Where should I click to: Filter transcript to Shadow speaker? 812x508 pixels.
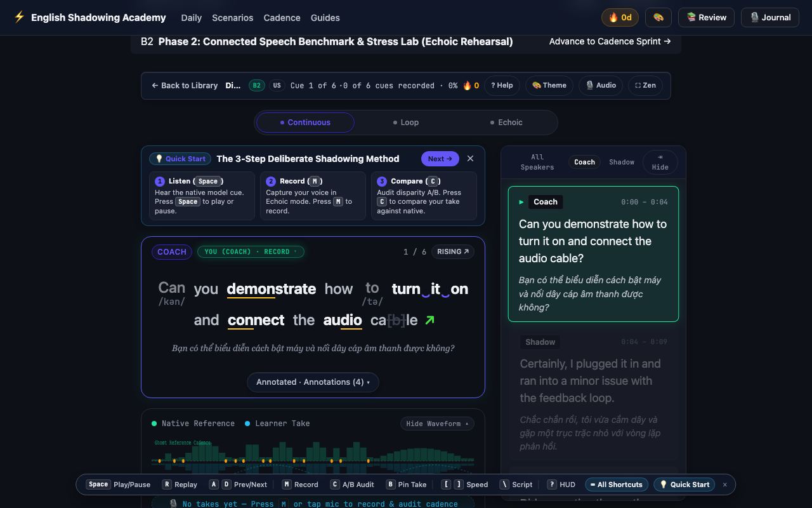(622, 162)
